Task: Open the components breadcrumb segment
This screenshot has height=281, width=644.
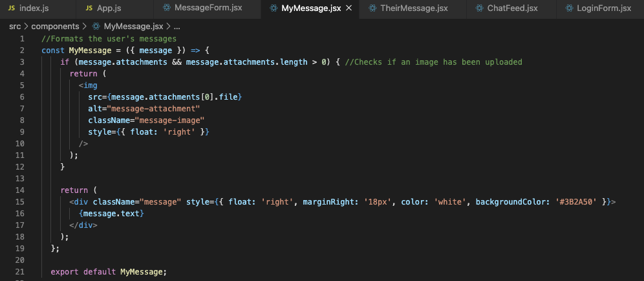Action: [x=55, y=27]
